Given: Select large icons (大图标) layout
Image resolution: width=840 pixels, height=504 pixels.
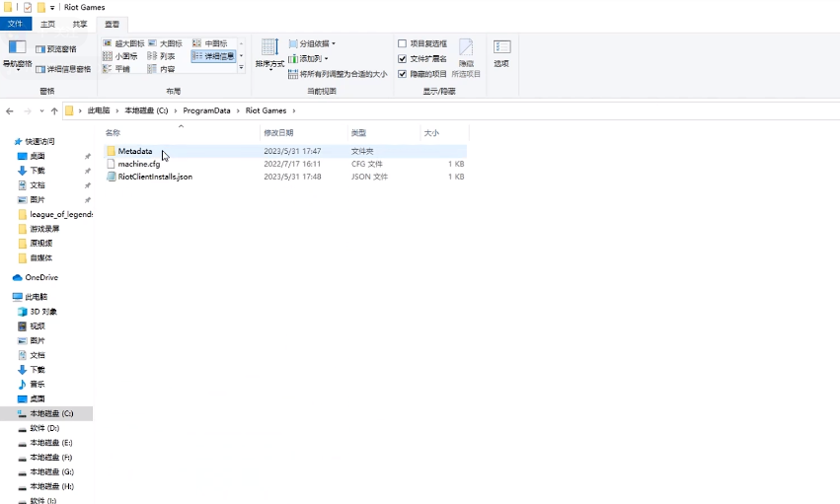Looking at the screenshot, I should tap(166, 43).
